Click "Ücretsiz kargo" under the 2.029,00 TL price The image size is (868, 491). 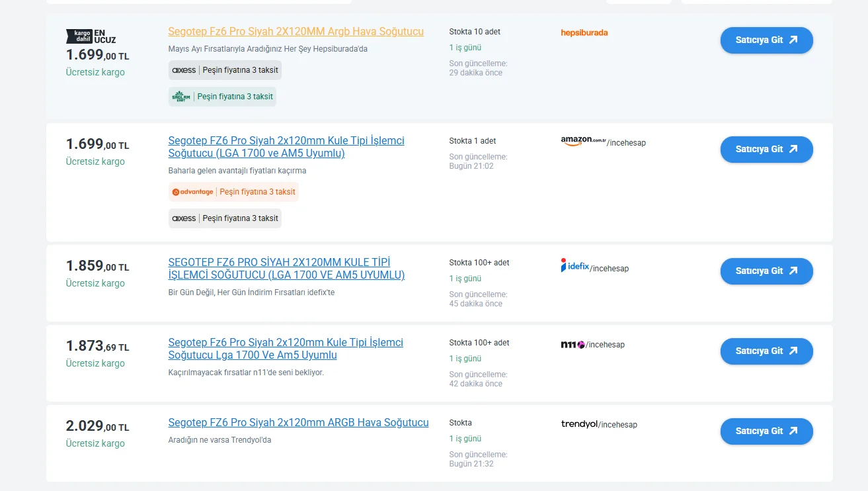pyautogui.click(x=95, y=443)
